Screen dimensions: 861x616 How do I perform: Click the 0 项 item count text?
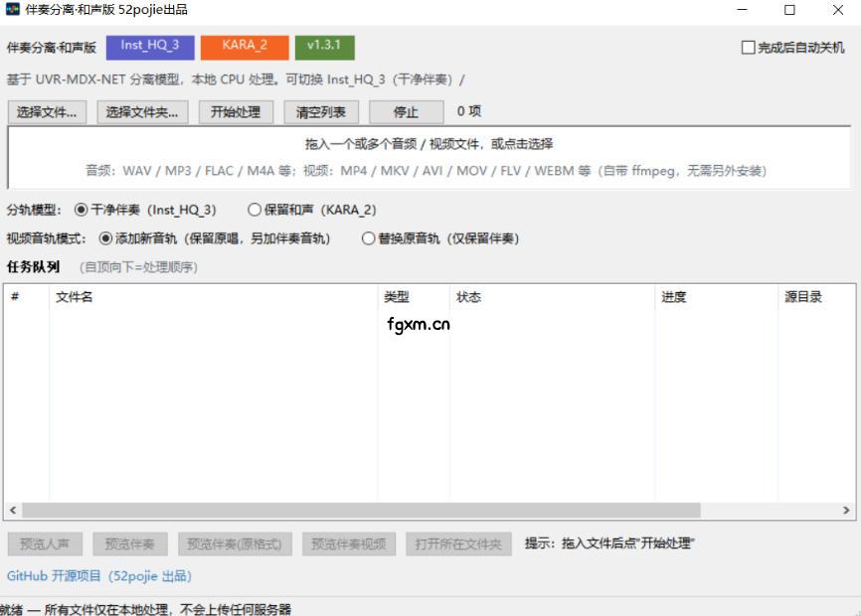(x=469, y=111)
